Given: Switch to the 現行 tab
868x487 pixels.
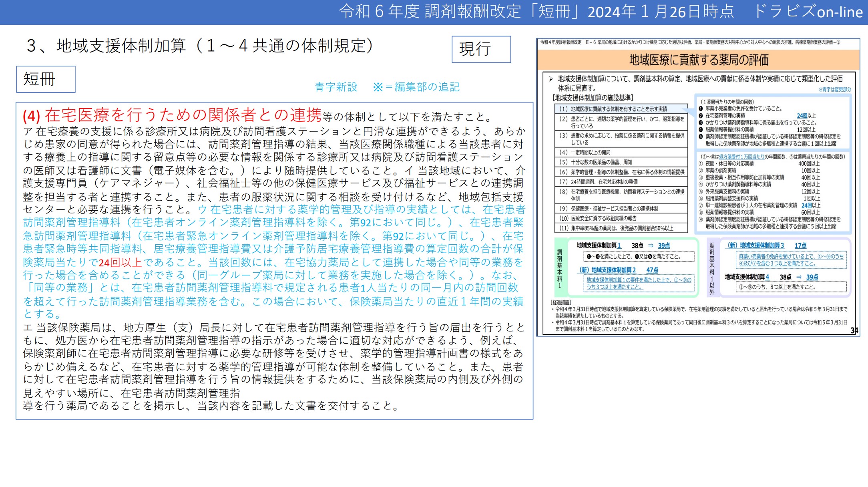Looking at the screenshot, I should pos(482,50).
